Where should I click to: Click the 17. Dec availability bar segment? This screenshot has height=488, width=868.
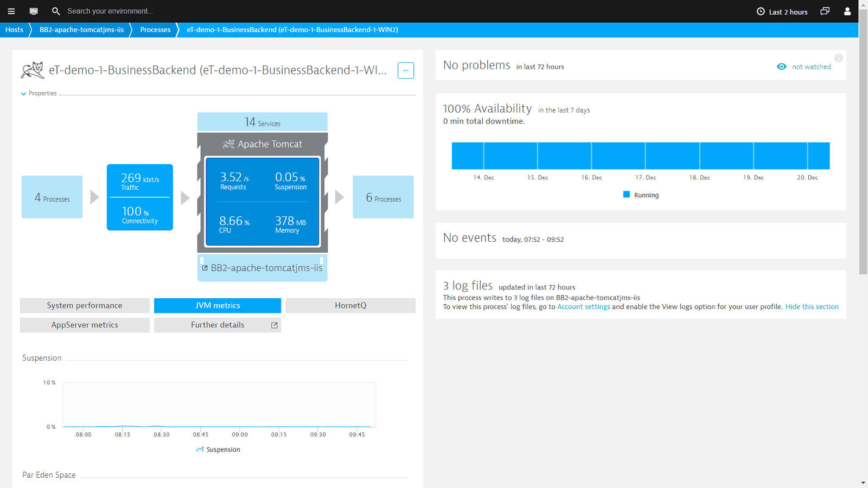pyautogui.click(x=645, y=156)
